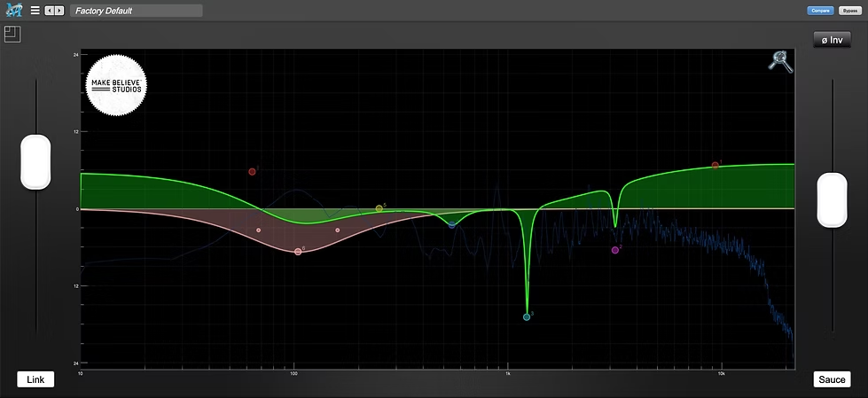Click the Sauce button
The width and height of the screenshot is (868, 398).
tap(832, 379)
